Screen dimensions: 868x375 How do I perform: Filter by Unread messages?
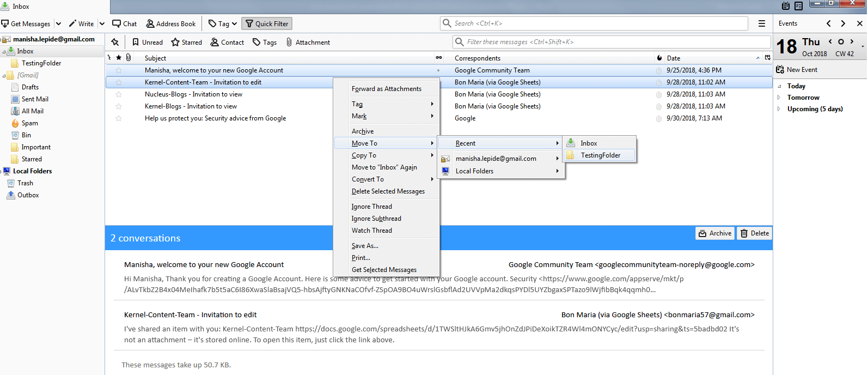[x=148, y=42]
